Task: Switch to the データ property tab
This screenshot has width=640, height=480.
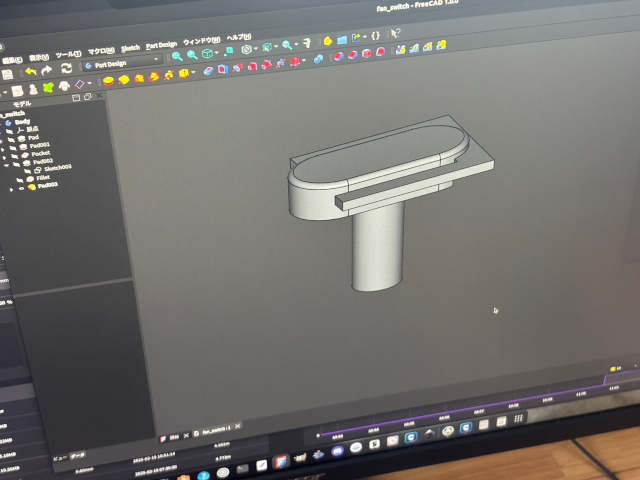Action: pyautogui.click(x=77, y=455)
